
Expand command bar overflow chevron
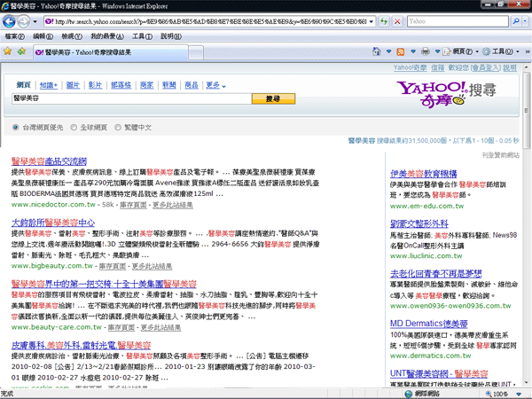pos(528,51)
